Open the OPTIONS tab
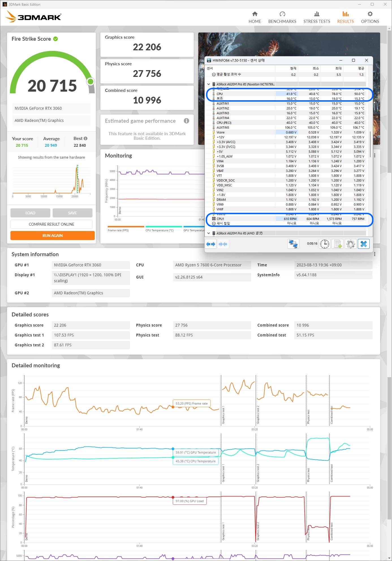The width and height of the screenshot is (392, 561). point(370,18)
